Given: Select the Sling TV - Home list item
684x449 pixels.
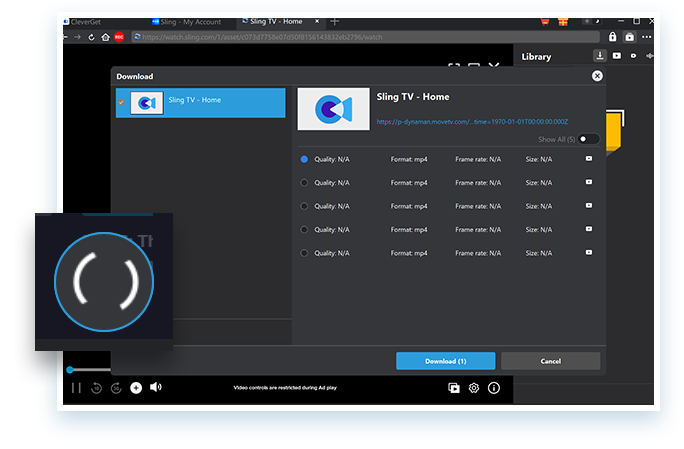Looking at the screenshot, I should 201,103.
